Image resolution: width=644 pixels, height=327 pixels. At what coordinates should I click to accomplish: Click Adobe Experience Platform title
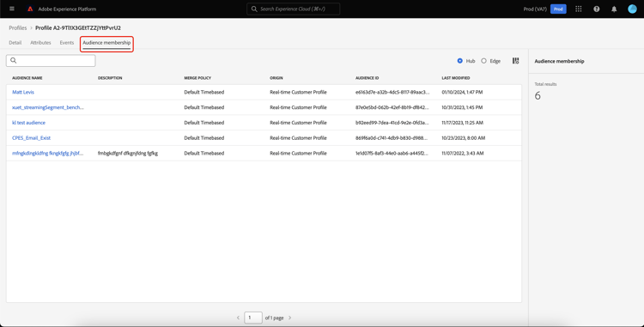coord(67,9)
